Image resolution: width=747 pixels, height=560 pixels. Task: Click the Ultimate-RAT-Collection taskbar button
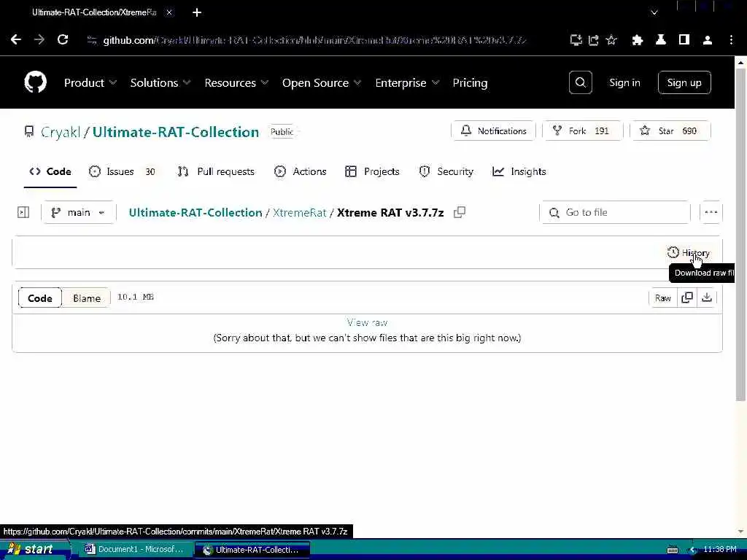(252, 549)
